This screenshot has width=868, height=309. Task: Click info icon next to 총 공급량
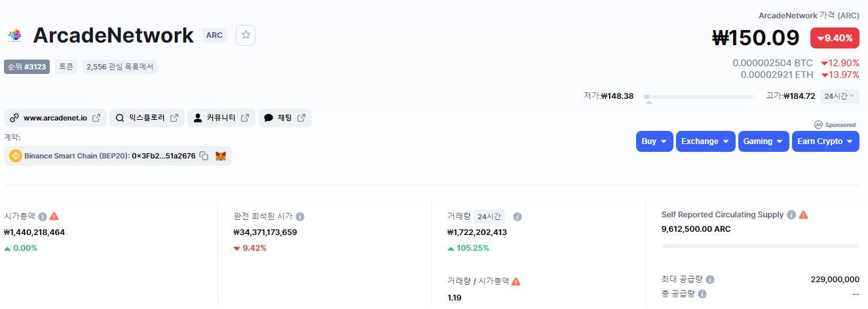click(702, 294)
